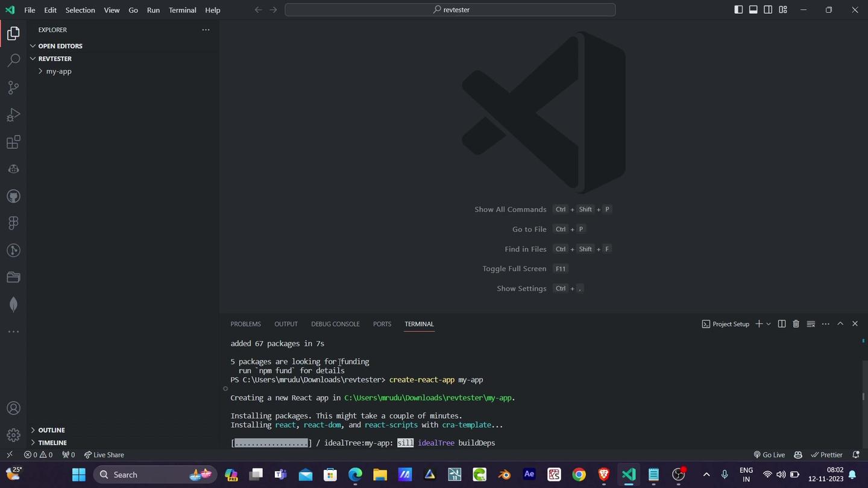Kill terminal with trash icon
The height and width of the screenshot is (488, 868).
[x=796, y=324]
